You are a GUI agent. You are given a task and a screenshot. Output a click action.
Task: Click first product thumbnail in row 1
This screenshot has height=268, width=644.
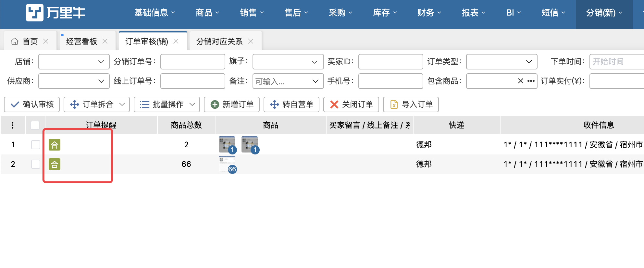(x=227, y=145)
